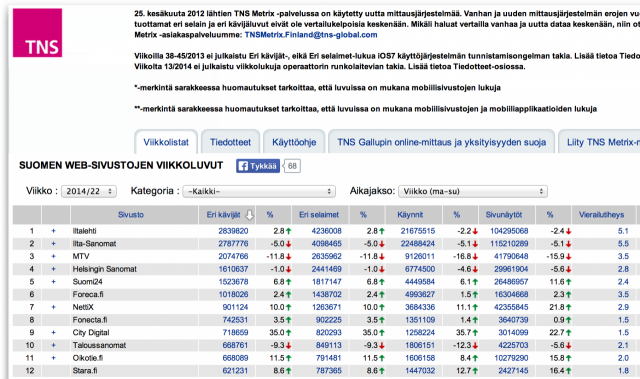The image size is (640, 379).
Task: Expand the Taloussanomat row with plus
Action: coord(53,345)
